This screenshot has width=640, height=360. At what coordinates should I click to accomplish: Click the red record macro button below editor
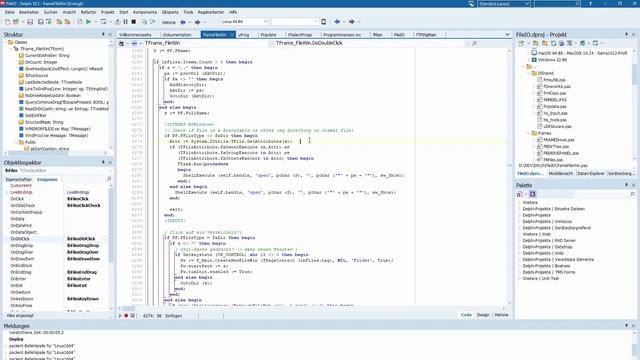tap(126, 316)
